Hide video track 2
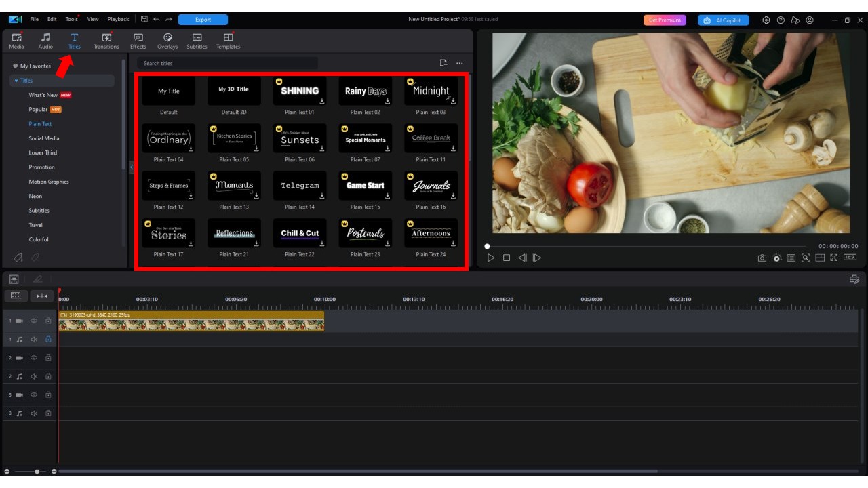The image size is (868, 488). tap(34, 357)
